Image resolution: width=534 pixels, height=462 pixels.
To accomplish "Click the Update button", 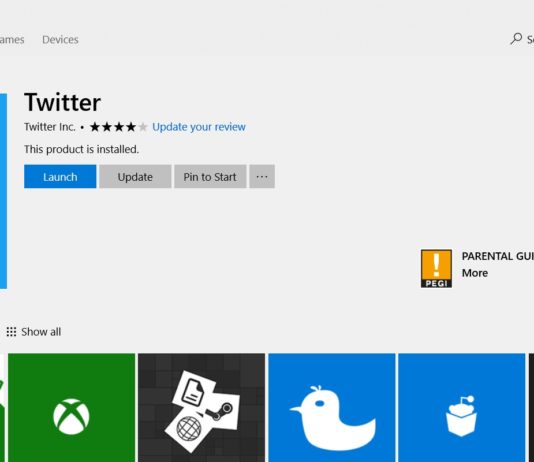I will [x=135, y=176].
